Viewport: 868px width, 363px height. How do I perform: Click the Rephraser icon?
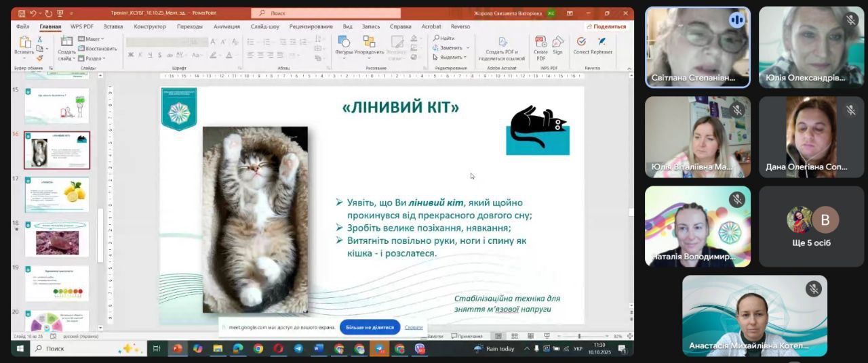click(x=601, y=43)
